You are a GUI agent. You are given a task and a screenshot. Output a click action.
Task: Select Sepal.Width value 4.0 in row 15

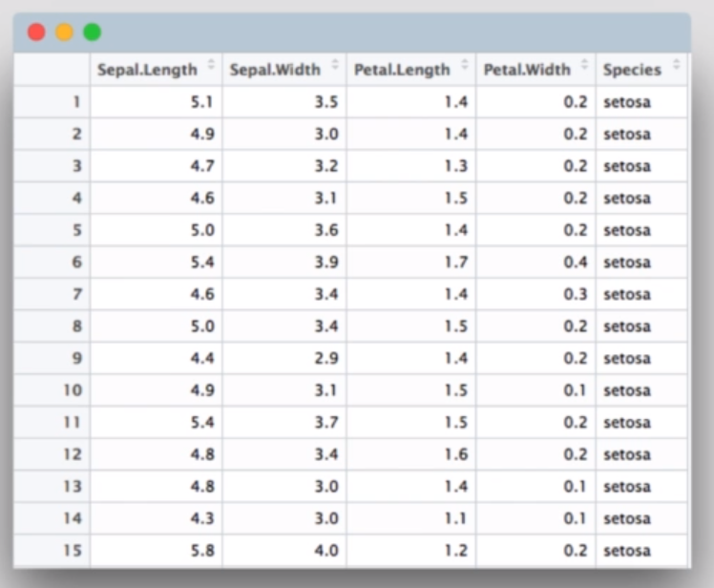(284, 550)
